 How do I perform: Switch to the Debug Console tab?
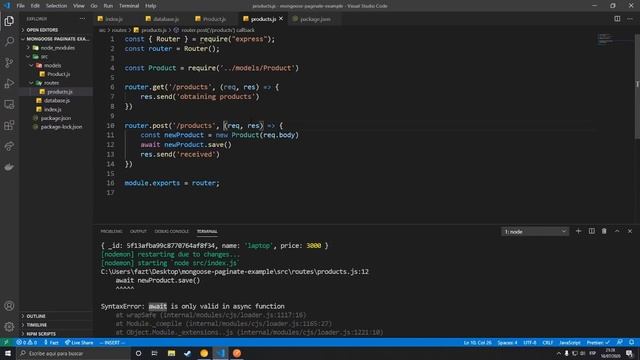171,231
